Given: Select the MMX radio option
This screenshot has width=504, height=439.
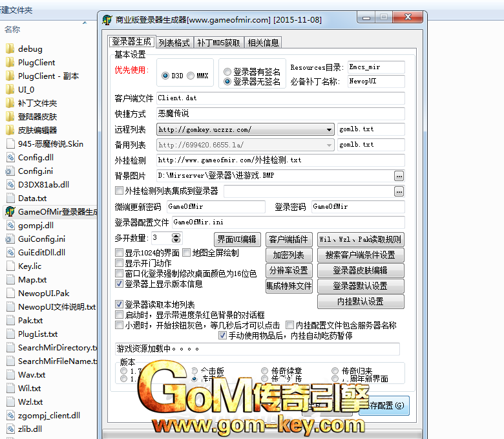Looking at the screenshot, I should (191, 76).
